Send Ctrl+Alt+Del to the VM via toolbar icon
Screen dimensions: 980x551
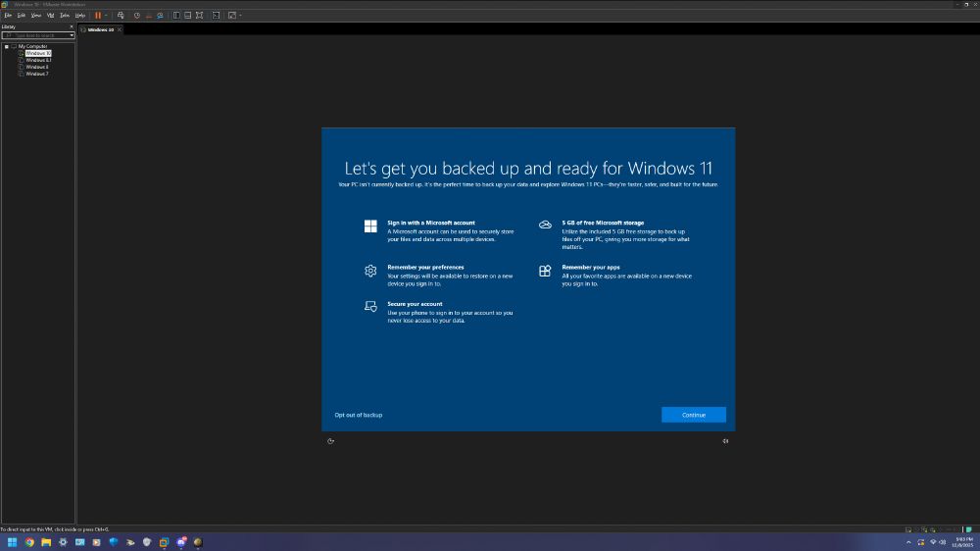pyautogui.click(x=121, y=15)
